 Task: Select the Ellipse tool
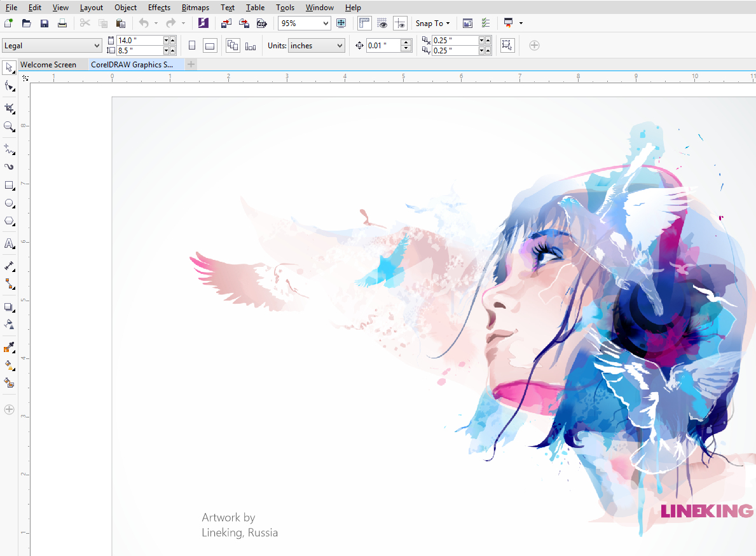(9, 203)
